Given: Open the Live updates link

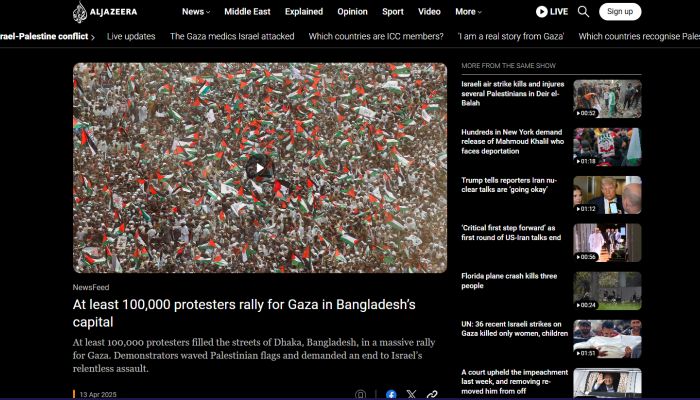Looking at the screenshot, I should pyautogui.click(x=131, y=37).
